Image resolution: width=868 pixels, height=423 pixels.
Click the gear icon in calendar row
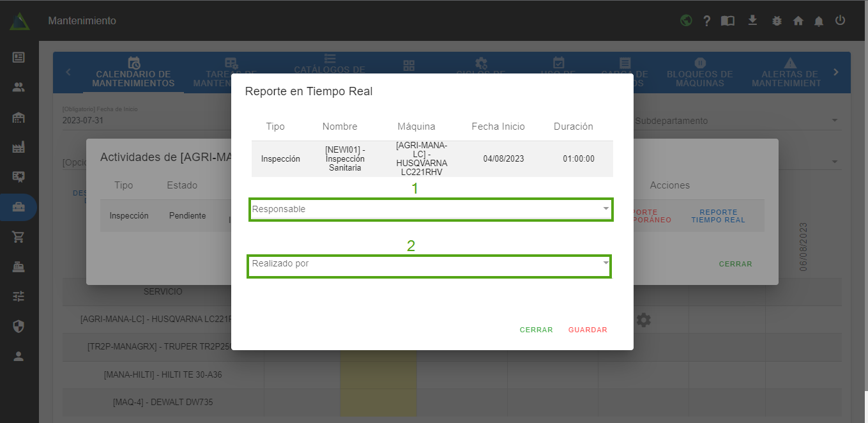tap(643, 319)
